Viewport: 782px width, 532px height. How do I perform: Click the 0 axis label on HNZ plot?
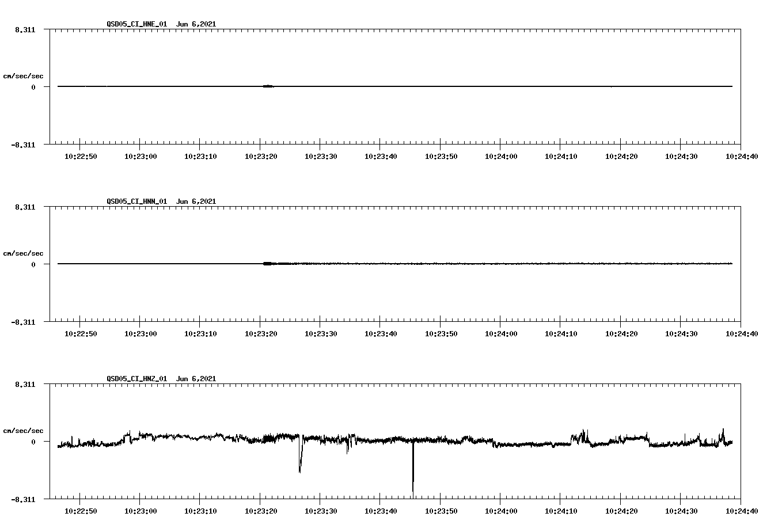tap(33, 442)
